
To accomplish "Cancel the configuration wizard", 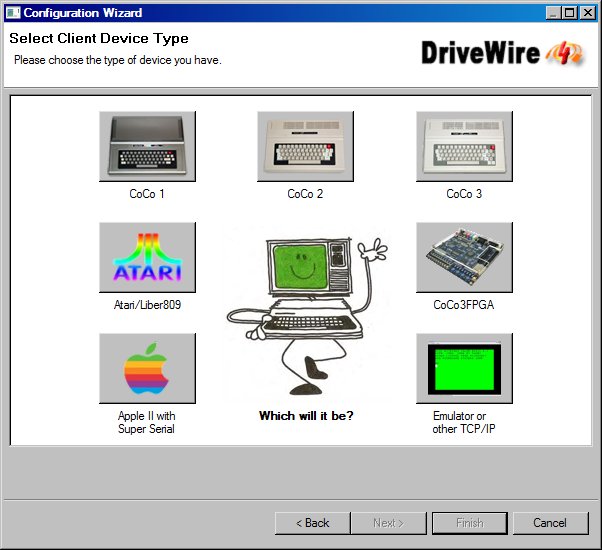I will tap(550, 523).
